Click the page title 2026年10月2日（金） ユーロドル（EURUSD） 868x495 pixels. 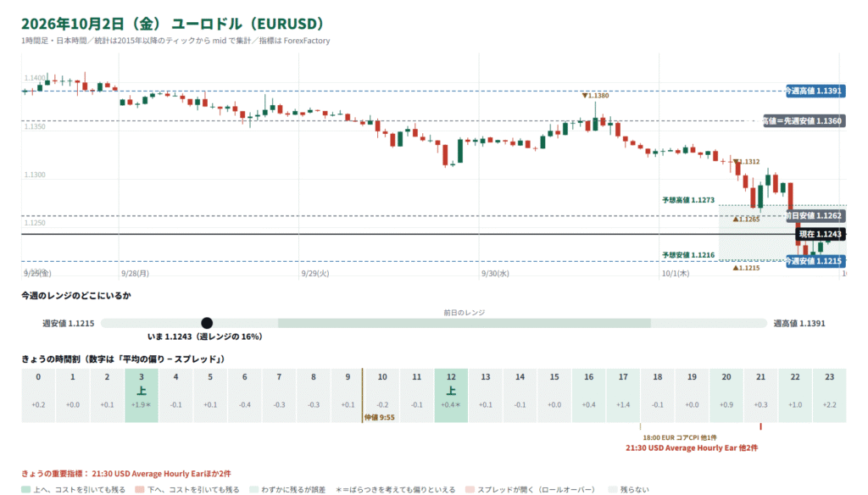[173, 24]
